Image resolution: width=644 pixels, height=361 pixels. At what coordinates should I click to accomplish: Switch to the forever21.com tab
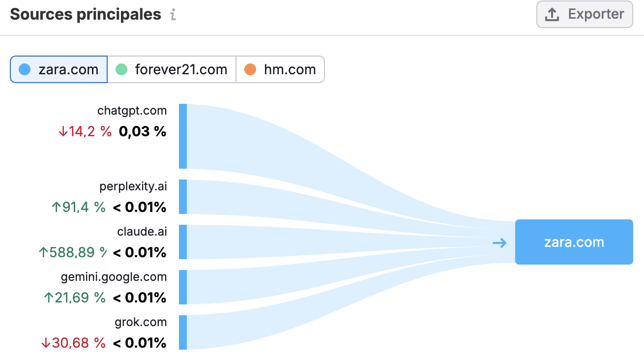(172, 69)
